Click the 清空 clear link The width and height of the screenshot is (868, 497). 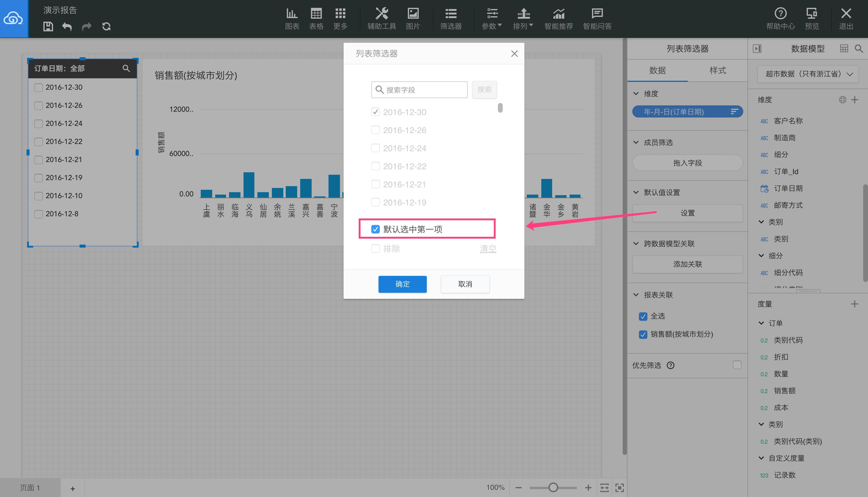pos(488,249)
